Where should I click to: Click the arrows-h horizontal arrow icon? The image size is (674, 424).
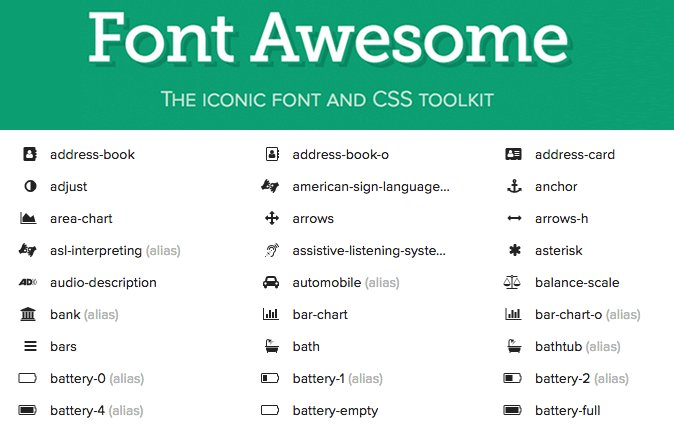click(514, 218)
